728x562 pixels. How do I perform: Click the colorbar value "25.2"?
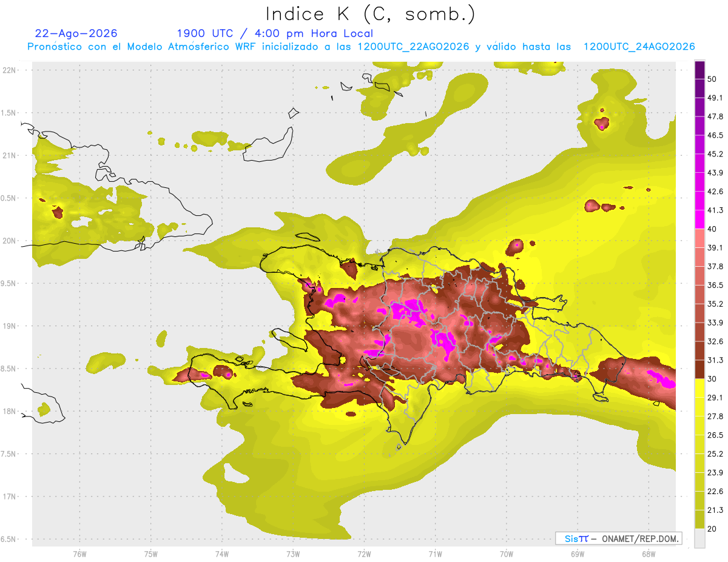point(715,454)
